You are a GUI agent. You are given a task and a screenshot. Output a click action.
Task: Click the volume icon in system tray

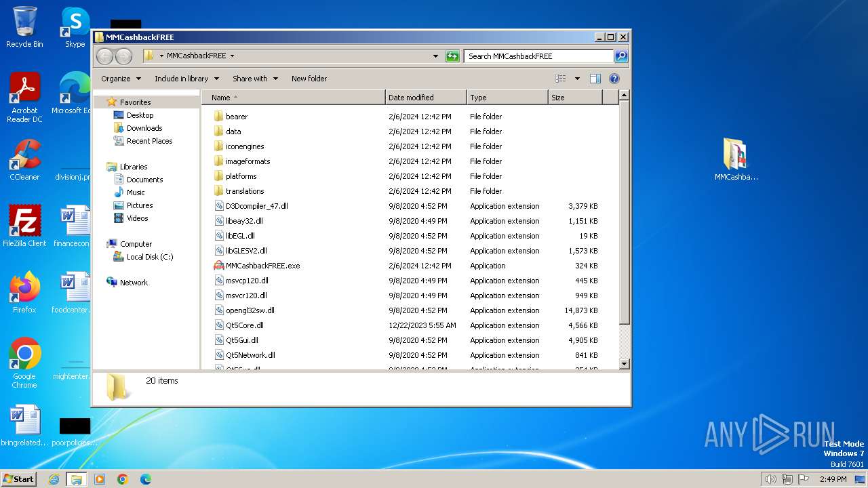[x=770, y=479]
